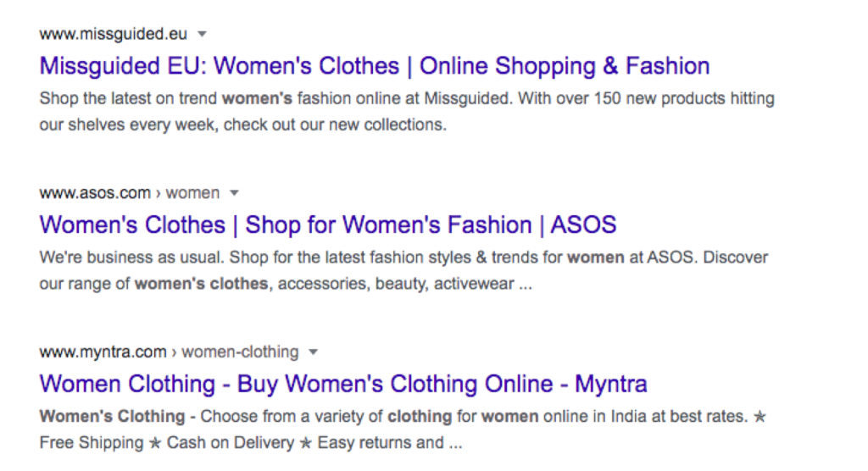Visit the Women Clothing Myntra result link
This screenshot has width=868, height=471.
pos(342,384)
